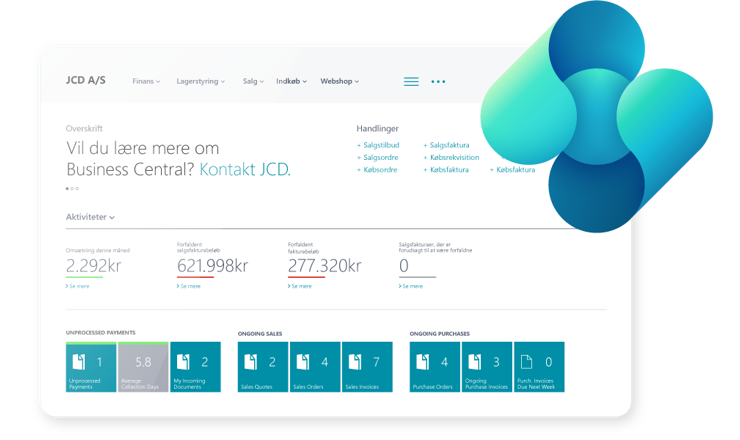
Task: Select the third headline carousel dot
Action: (x=77, y=188)
